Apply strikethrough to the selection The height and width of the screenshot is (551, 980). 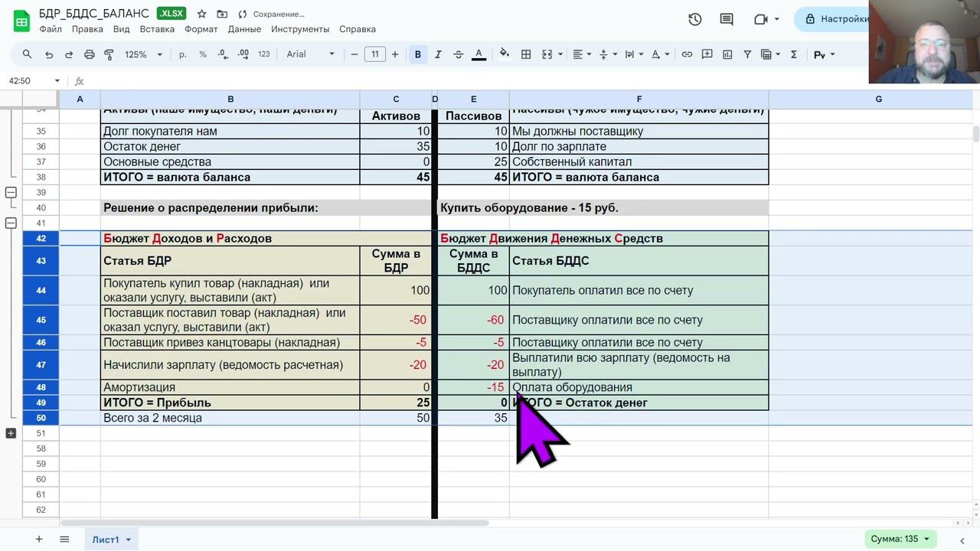[459, 54]
